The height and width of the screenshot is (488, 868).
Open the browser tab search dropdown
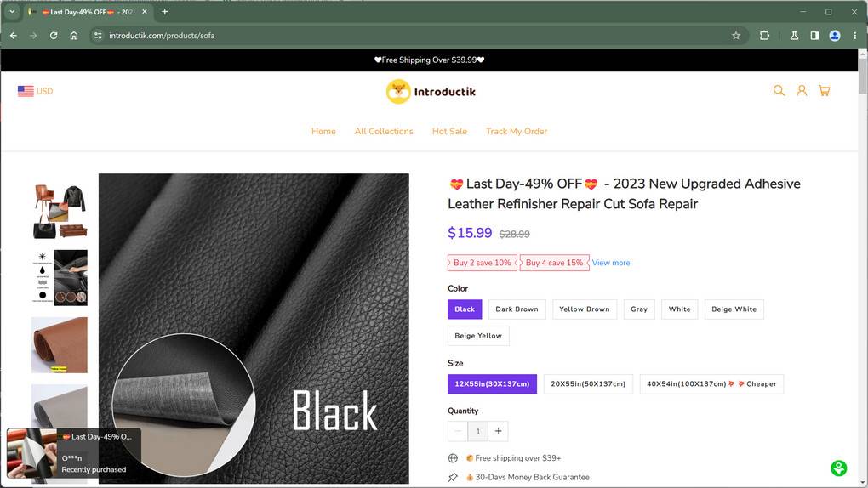tap(12, 12)
